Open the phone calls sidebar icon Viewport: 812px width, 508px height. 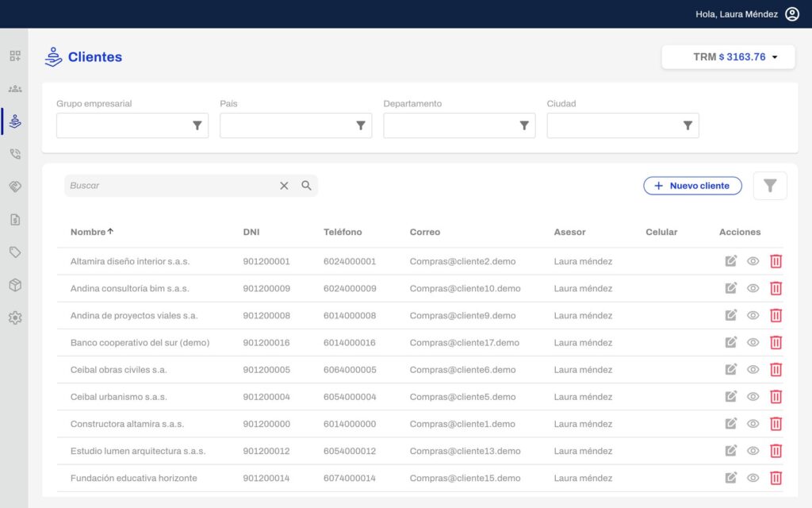click(15, 154)
